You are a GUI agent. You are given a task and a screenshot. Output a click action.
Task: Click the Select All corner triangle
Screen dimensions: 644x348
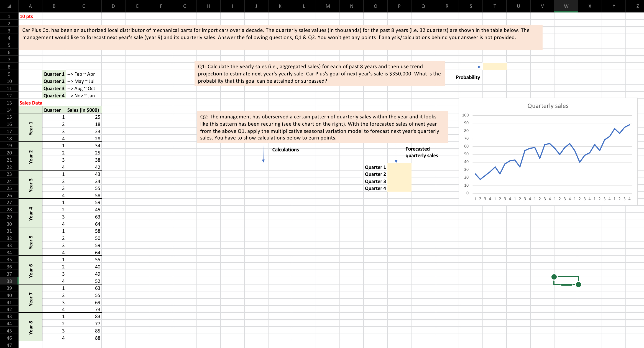pyautogui.click(x=9, y=6)
